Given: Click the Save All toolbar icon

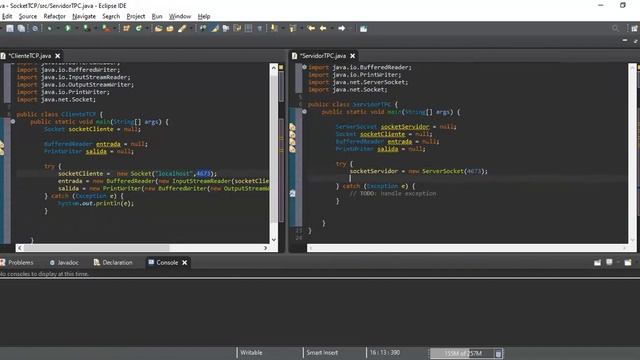Looking at the screenshot, I should (x=21, y=28).
